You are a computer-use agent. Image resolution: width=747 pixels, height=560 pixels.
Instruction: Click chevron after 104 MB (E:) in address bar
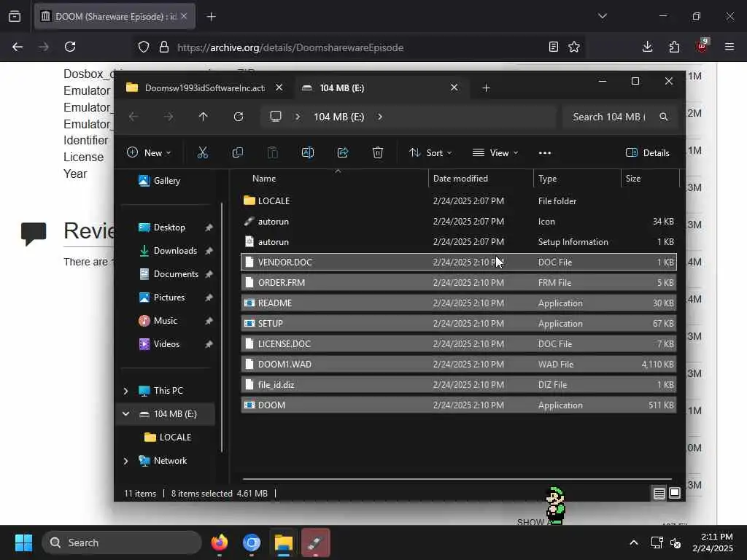pyautogui.click(x=379, y=117)
